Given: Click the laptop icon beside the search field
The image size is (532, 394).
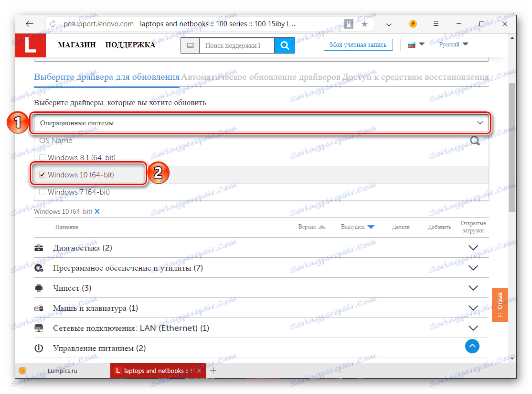Looking at the screenshot, I should click(x=191, y=45).
